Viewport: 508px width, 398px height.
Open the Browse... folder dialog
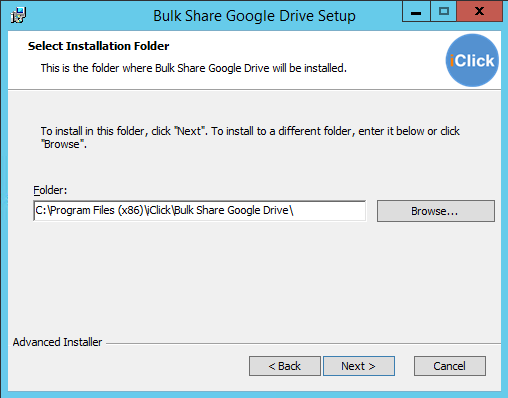point(436,211)
